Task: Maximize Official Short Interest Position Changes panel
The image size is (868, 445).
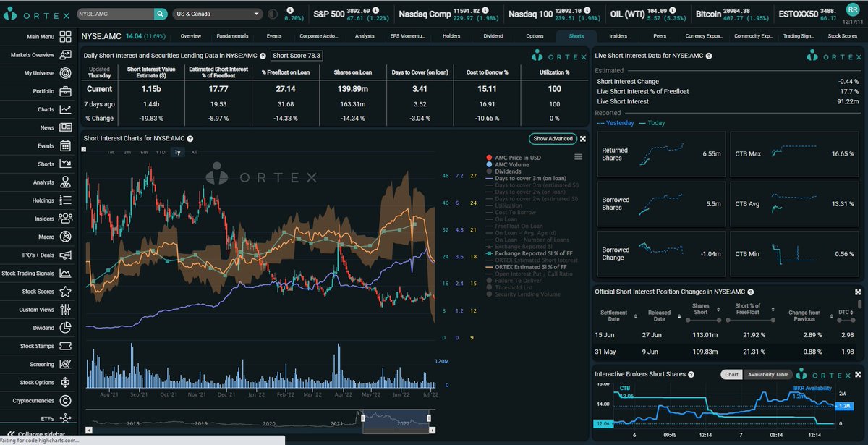Action: pos(859,292)
